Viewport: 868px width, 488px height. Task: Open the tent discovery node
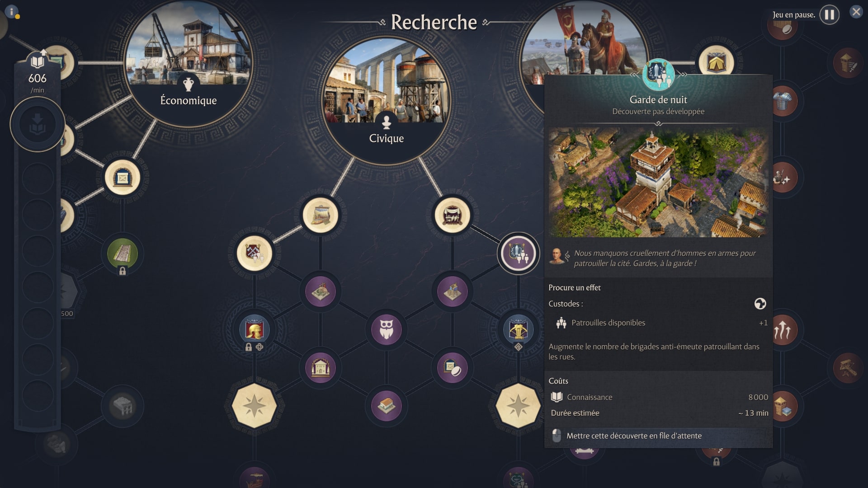click(716, 62)
